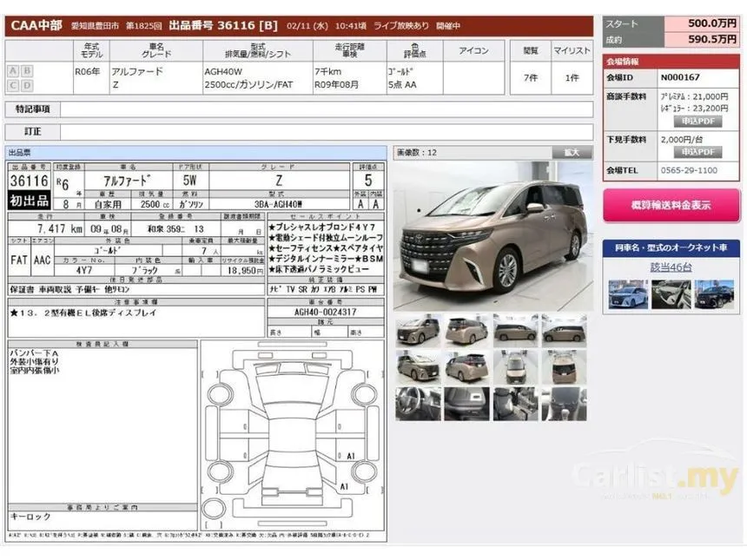Click the 出品票 tab header
The height and width of the screenshot is (560, 747).
coord(195,153)
